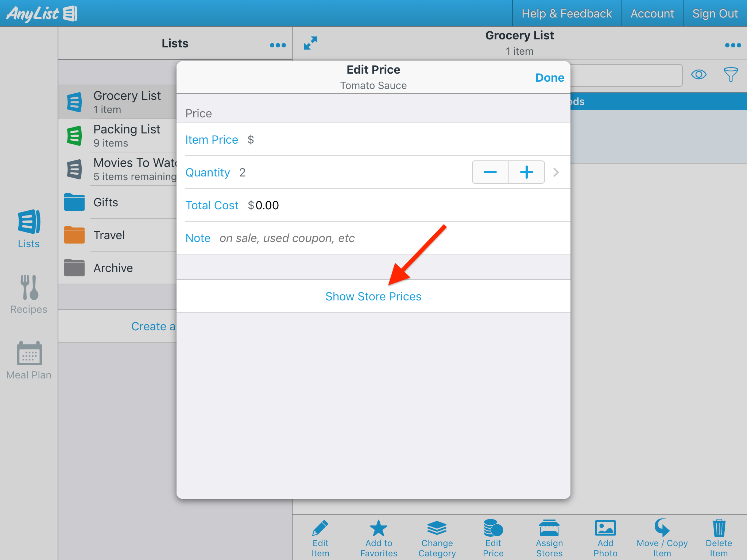747x560 pixels.
Task: Decrease quantity with the minus button
Action: (x=490, y=172)
